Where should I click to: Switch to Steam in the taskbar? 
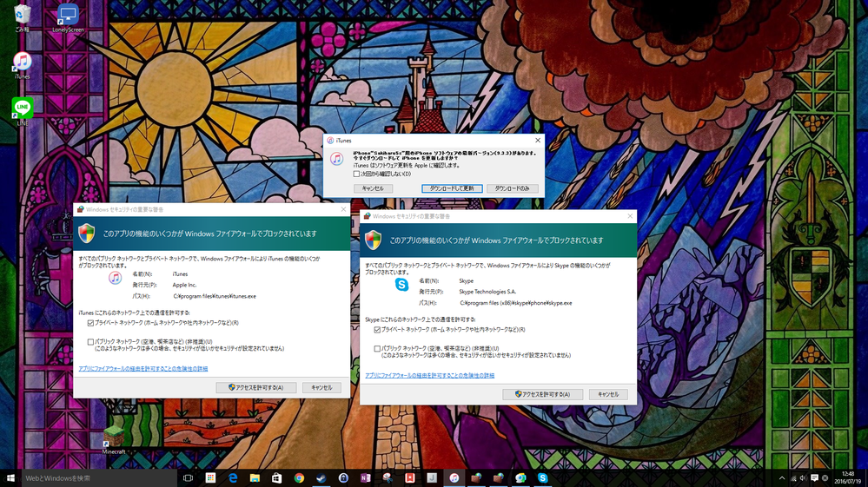click(x=321, y=477)
